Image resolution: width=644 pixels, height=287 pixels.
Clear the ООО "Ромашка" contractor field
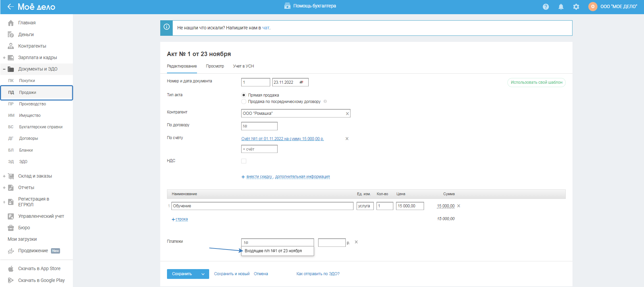(347, 113)
